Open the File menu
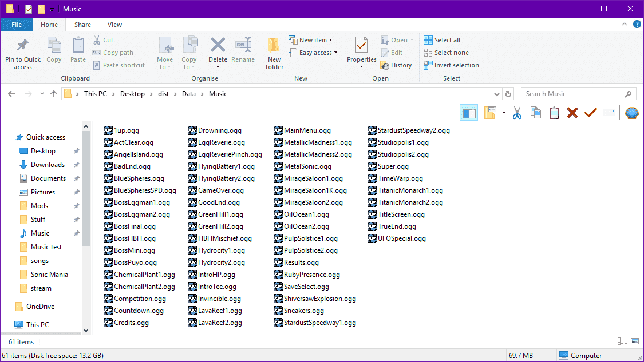Screen dimensions: 644x362 pos(17,25)
